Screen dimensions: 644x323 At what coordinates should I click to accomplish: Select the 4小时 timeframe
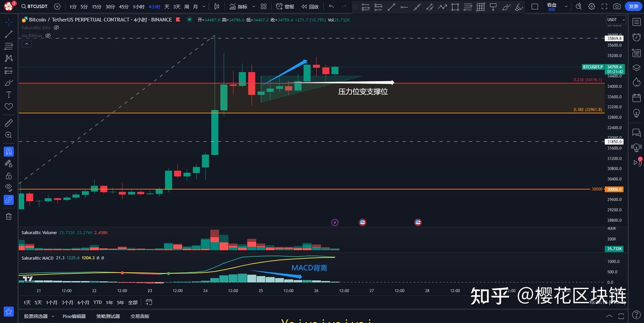pos(154,7)
